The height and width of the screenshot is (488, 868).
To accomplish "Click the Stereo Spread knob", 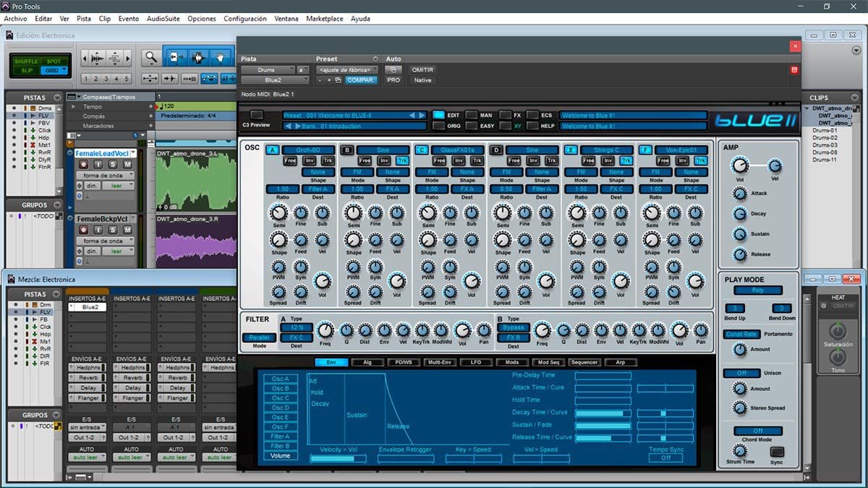I will tap(739, 408).
